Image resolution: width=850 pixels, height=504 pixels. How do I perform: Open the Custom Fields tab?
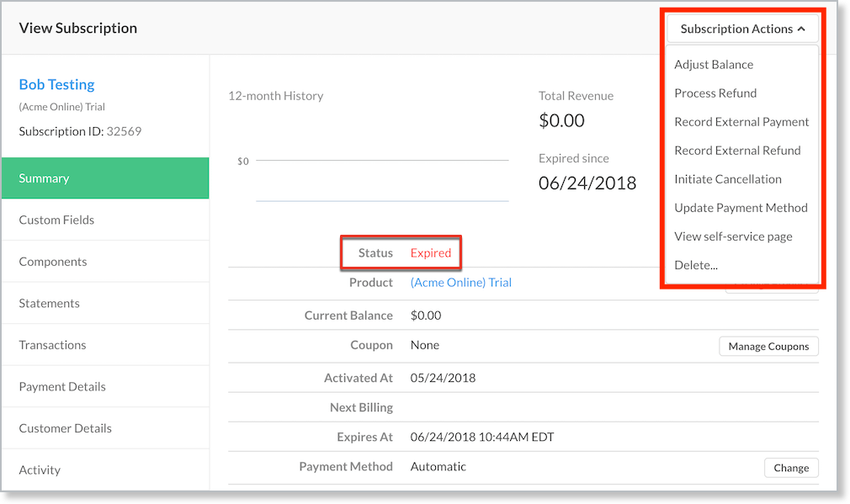pyautogui.click(x=105, y=220)
